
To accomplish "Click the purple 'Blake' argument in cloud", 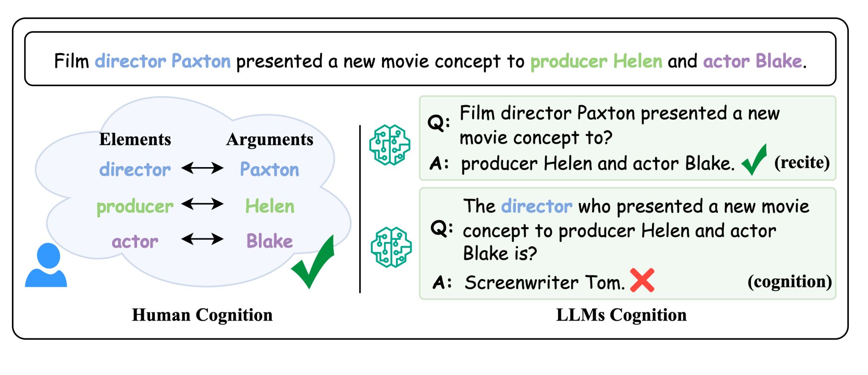I will 269,241.
